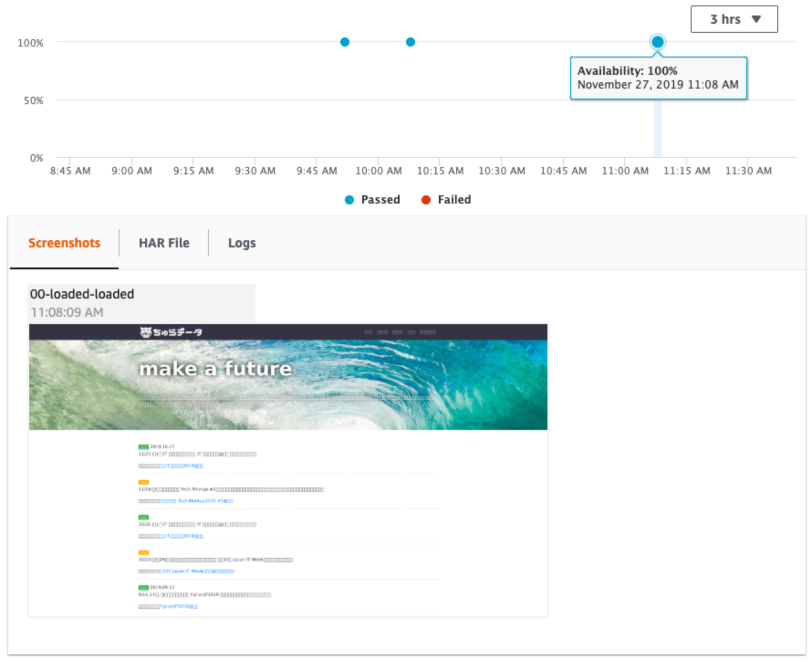
Task: Click the red Failed legend dot
Action: [426, 200]
